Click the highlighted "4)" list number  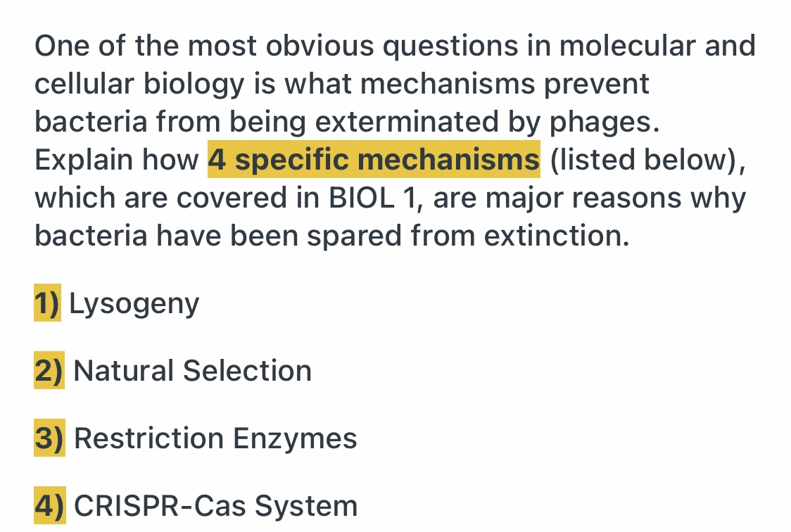pos(49,506)
